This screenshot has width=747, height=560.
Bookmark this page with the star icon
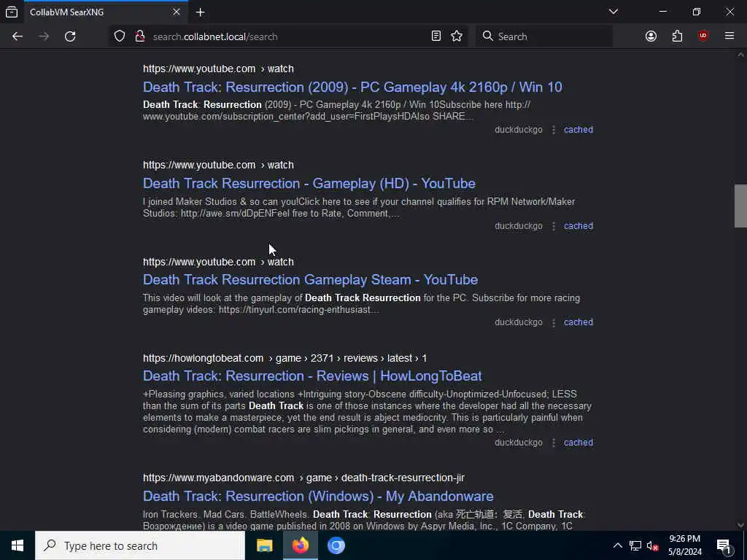[457, 36]
